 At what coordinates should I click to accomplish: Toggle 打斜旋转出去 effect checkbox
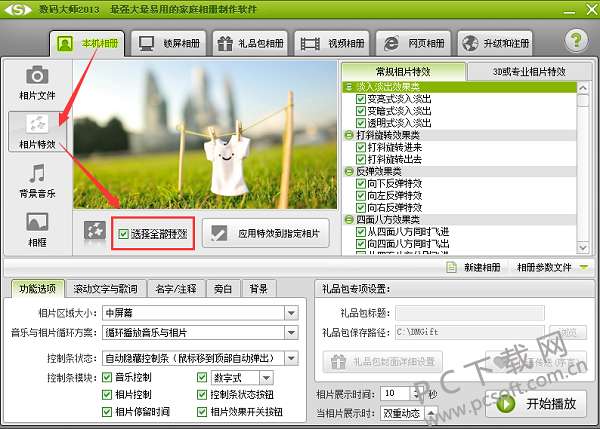[x=360, y=159]
